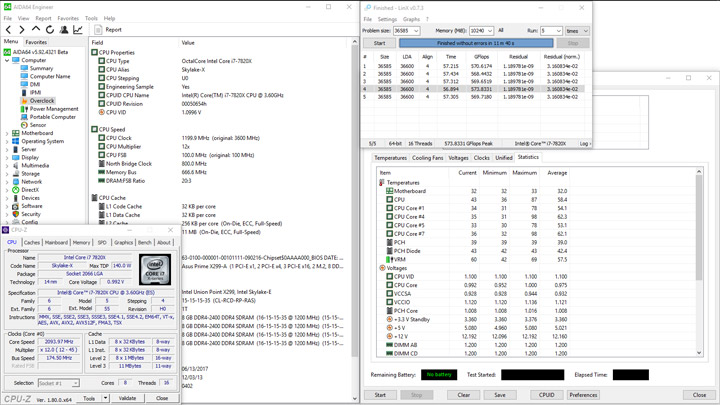This screenshot has width=720, height=405.
Task: Click the AIDA64 forward navigation arrow
Action: (x=22, y=30)
